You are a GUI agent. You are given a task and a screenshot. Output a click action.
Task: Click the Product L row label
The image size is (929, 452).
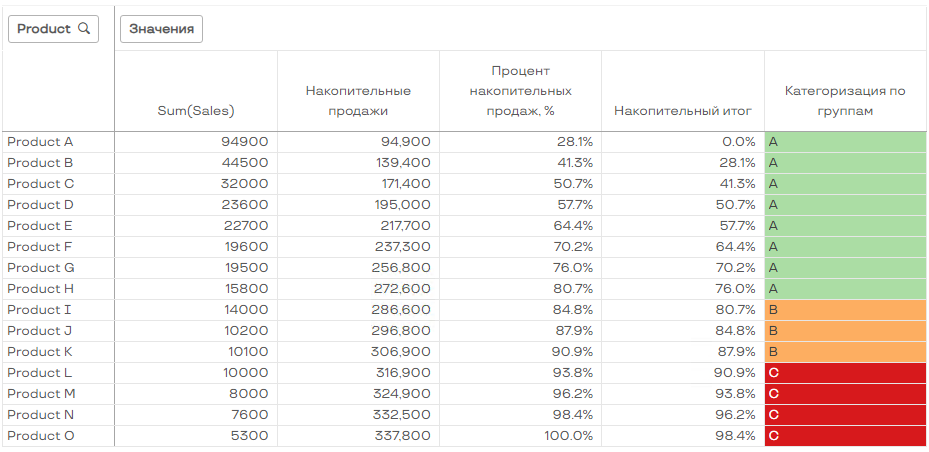click(x=40, y=373)
